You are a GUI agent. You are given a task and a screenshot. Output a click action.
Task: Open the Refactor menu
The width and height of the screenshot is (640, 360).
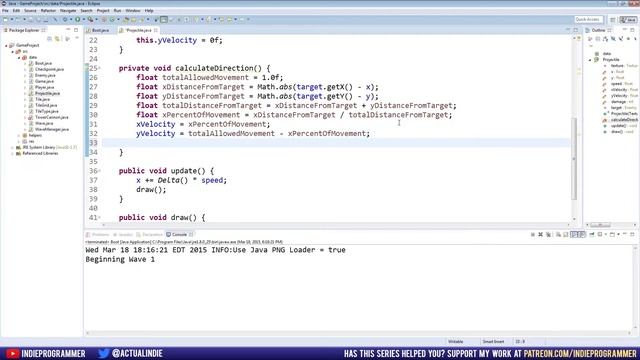click(x=48, y=11)
